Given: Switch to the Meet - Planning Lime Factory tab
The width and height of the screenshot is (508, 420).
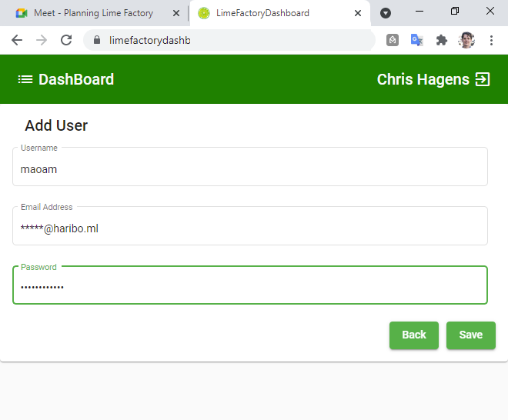Looking at the screenshot, I should point(92,13).
